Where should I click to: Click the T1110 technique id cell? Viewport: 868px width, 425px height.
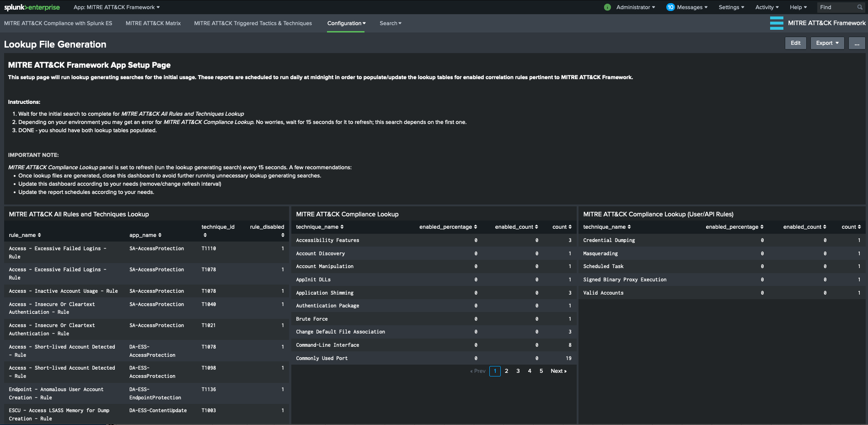209,248
